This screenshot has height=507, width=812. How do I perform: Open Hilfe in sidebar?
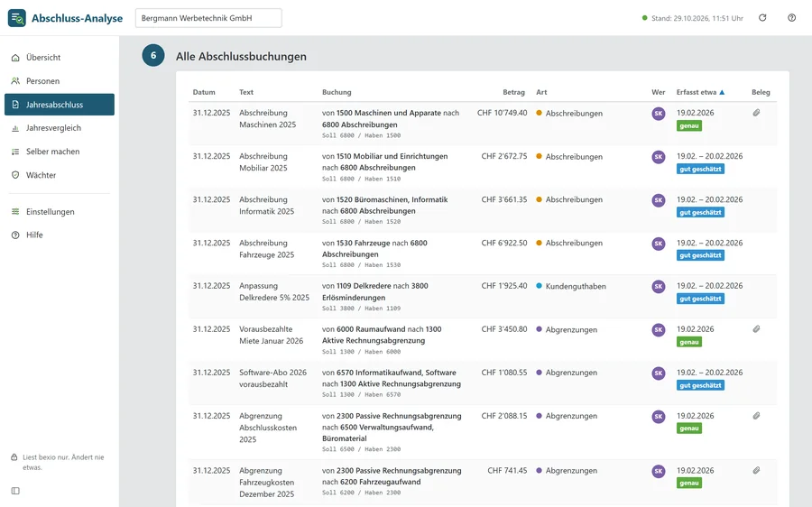(60, 235)
